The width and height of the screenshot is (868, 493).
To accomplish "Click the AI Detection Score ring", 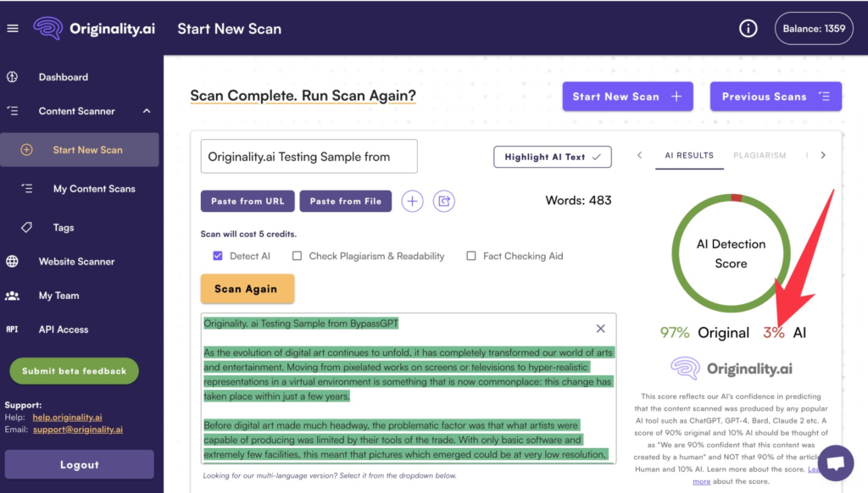I will [x=731, y=253].
